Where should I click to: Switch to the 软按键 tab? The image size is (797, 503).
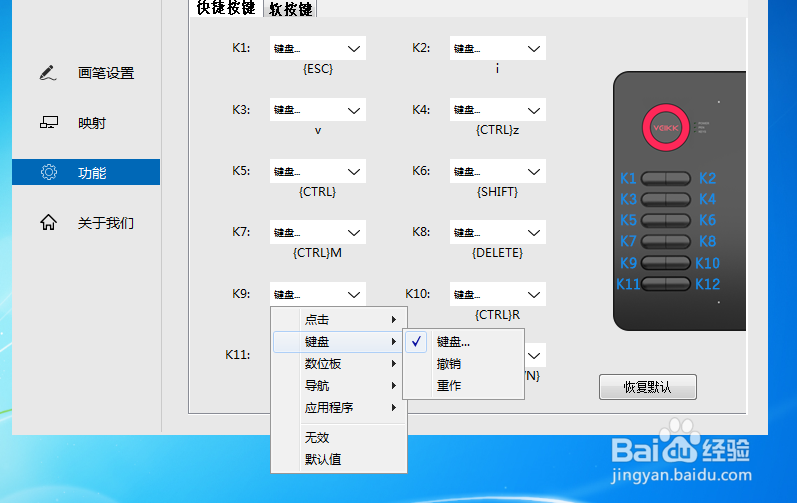pyautogui.click(x=291, y=9)
